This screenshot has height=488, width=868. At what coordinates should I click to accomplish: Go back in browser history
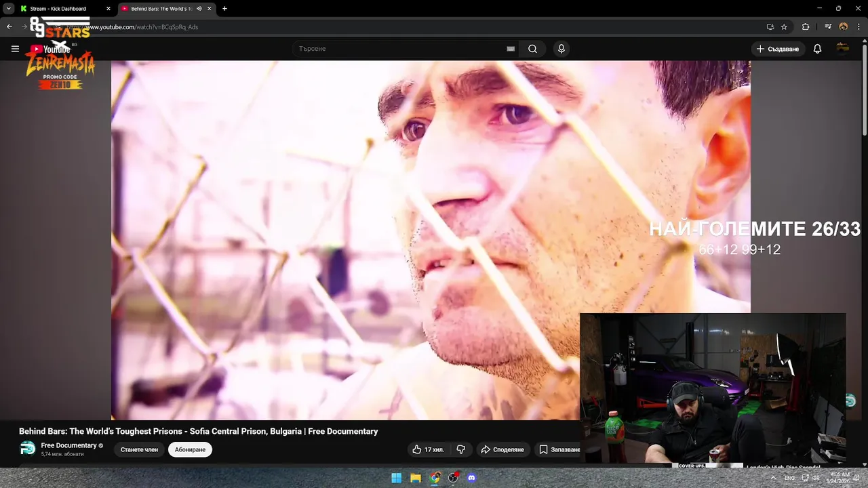coord(9,27)
